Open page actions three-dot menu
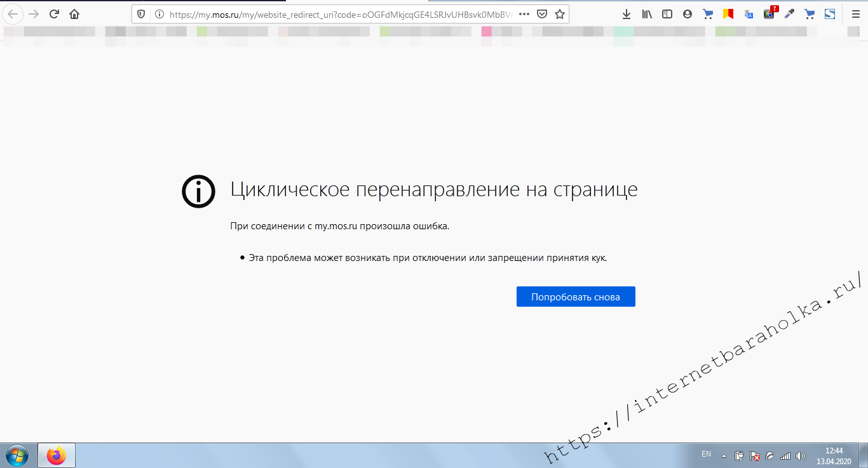Screen dimensions: 868x468 pyautogui.click(x=524, y=13)
